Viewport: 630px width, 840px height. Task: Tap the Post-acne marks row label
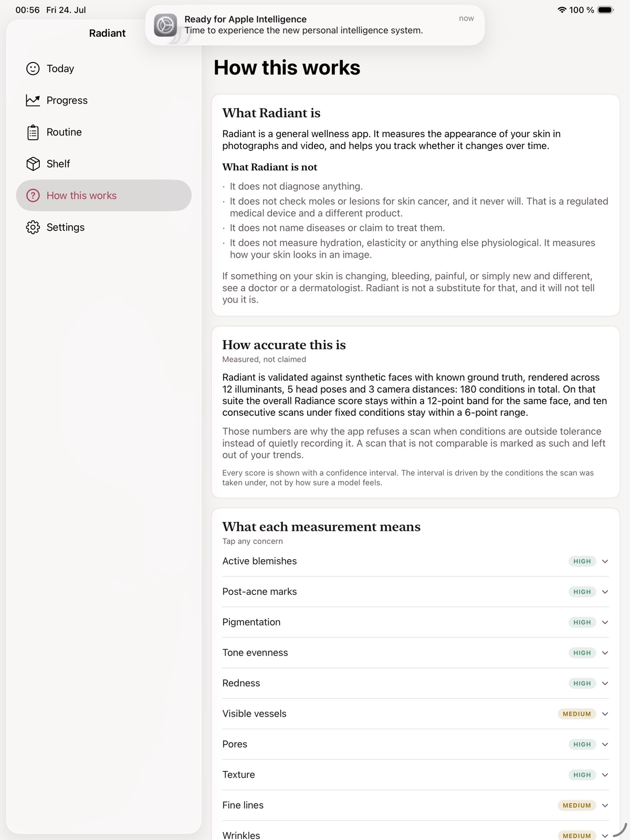pyautogui.click(x=259, y=592)
